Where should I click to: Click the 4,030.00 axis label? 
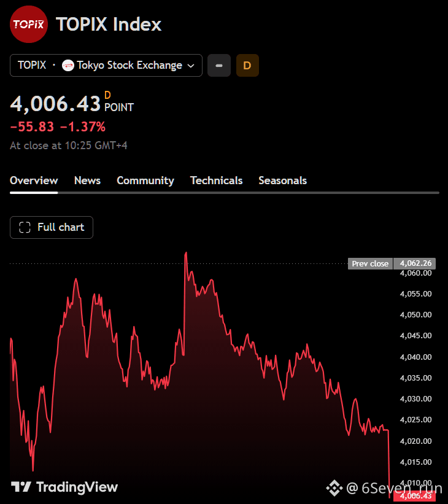coord(415,398)
